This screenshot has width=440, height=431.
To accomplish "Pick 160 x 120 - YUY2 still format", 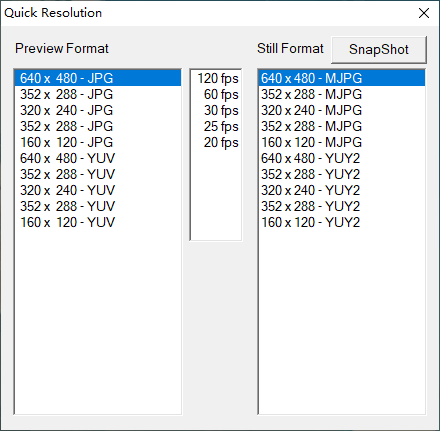I will tap(342, 222).
